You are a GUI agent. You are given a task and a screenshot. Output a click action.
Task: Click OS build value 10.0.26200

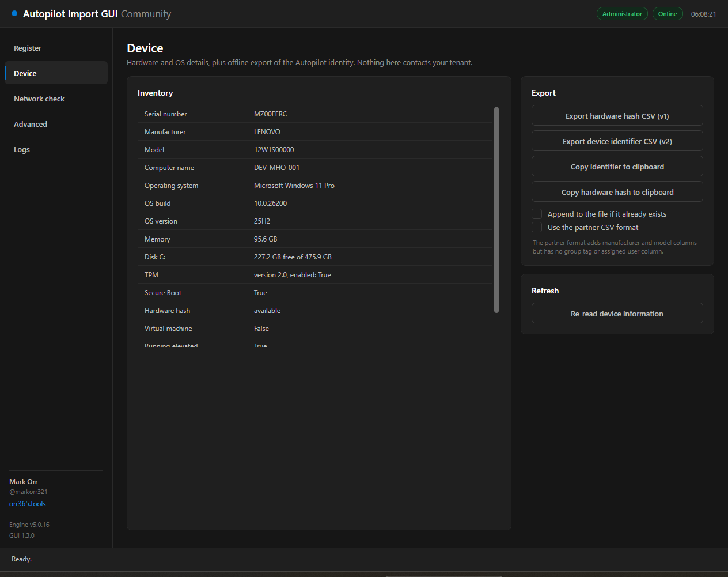(271, 203)
